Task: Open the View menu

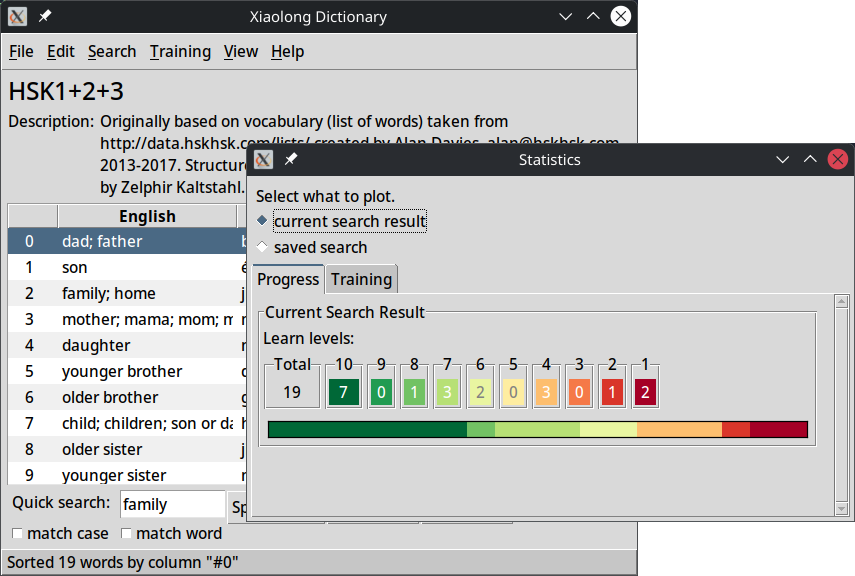Action: pyautogui.click(x=240, y=52)
